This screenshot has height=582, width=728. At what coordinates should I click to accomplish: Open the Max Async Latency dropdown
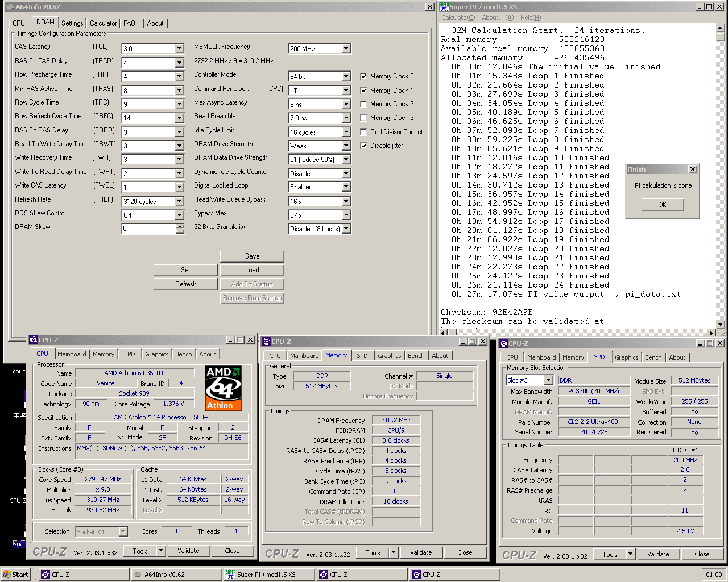point(346,105)
